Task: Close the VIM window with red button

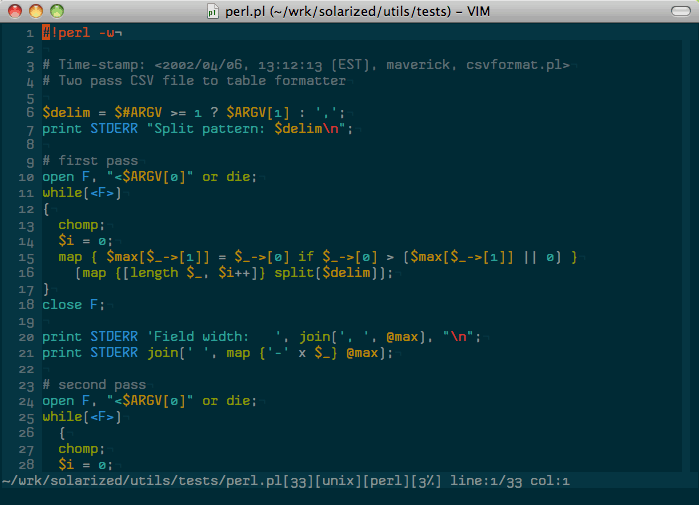Action: pos(14,11)
